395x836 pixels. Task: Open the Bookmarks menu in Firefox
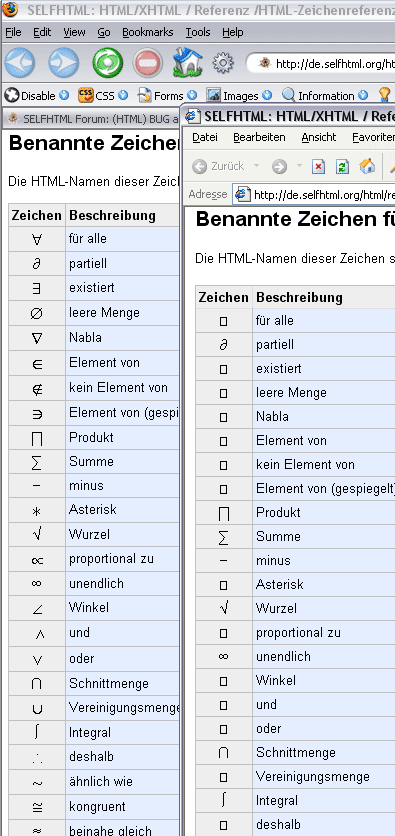point(148,33)
